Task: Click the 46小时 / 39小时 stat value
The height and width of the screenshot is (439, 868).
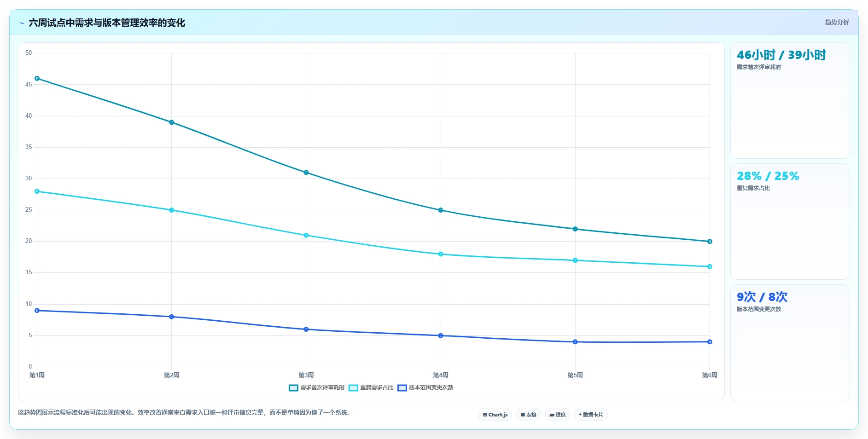Action: click(x=781, y=55)
